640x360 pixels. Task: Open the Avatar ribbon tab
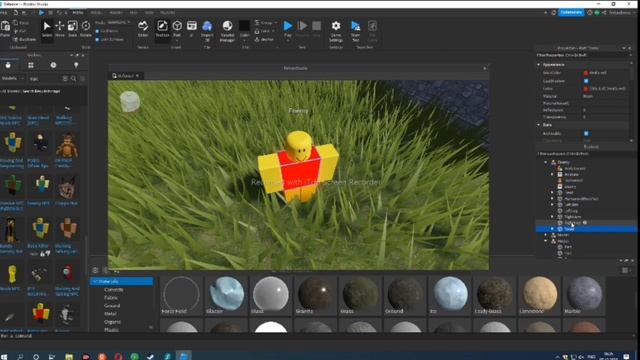click(116, 13)
